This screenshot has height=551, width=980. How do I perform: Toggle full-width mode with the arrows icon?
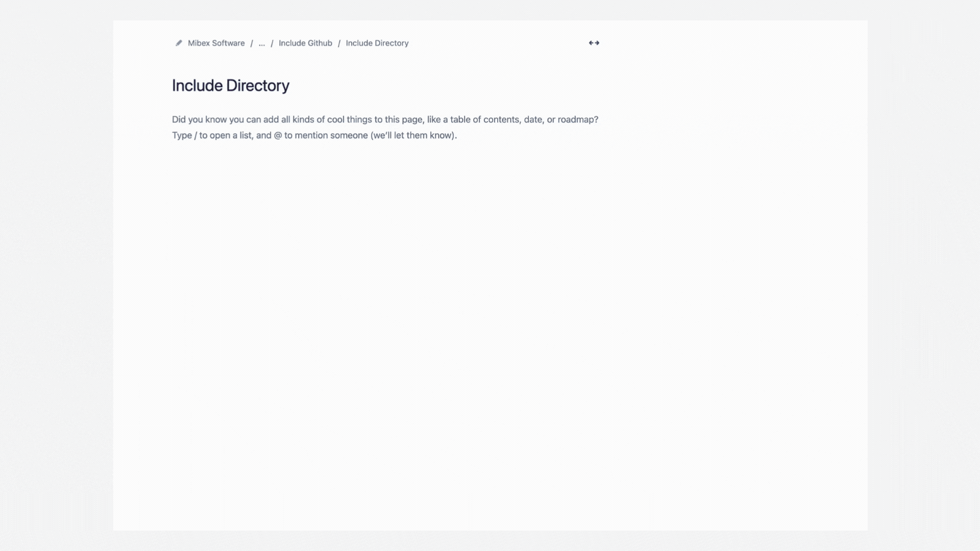[594, 43]
